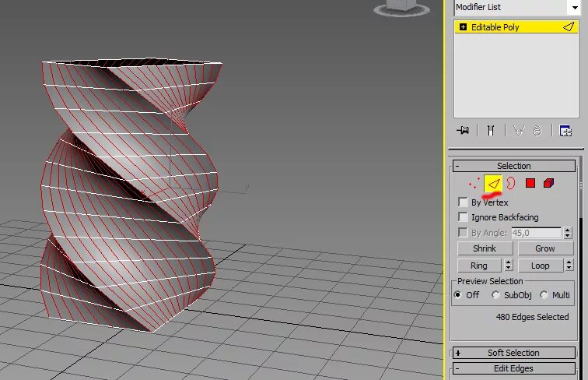Viewport: 588px width, 380px height.
Task: Open Configure Modifier Sets icon
Action: tap(565, 131)
